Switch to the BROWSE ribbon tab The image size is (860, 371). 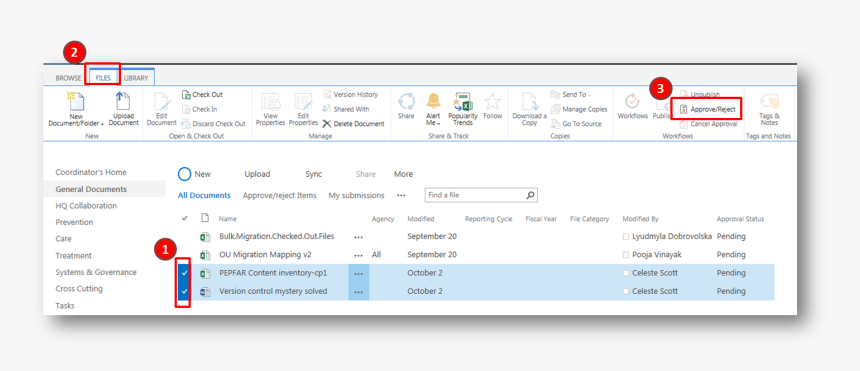[68, 78]
